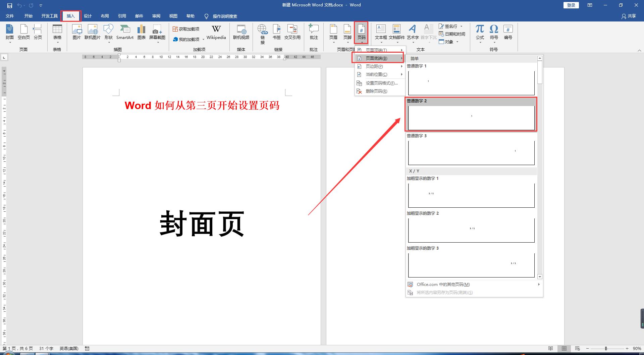The width and height of the screenshot is (644, 355).
Task: Open the 符号 dropdown arrow
Action: tap(494, 42)
